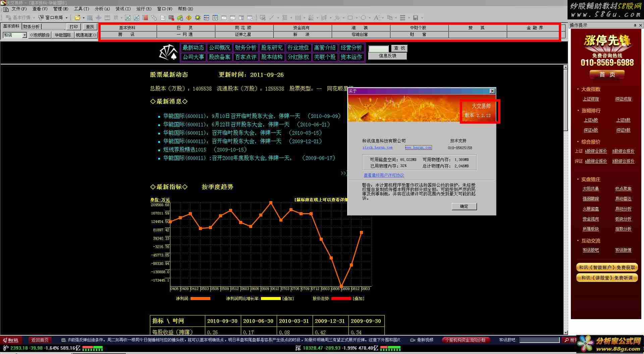Click the open folder toolbar icon
644x354 pixels.
point(77,17)
